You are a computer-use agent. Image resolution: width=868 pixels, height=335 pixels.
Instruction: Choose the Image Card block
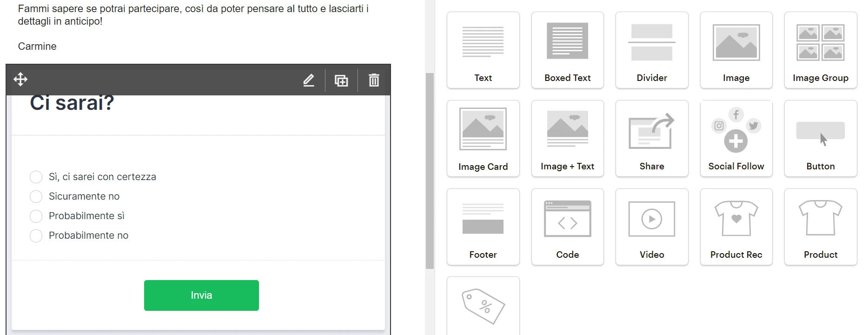click(483, 139)
